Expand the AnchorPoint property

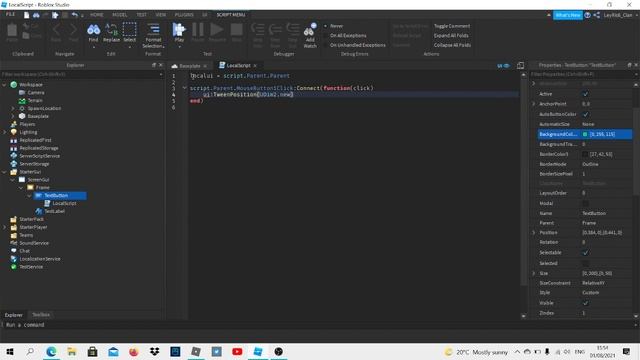(x=533, y=104)
